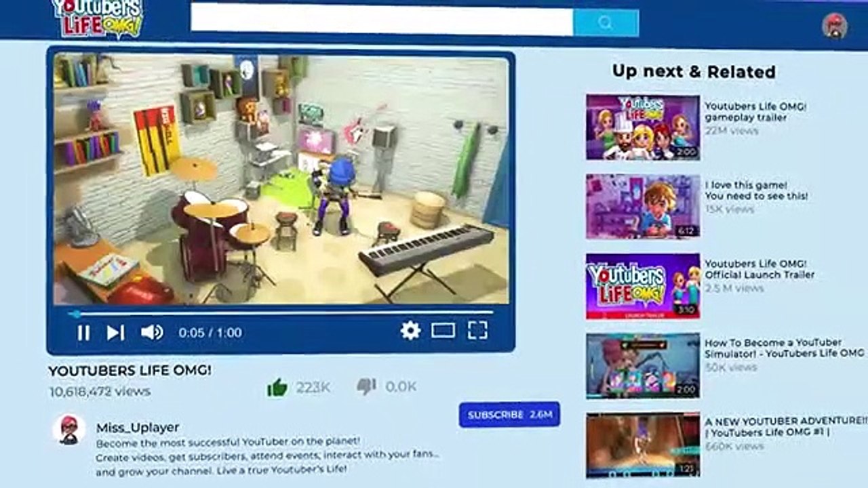Screen dimensions: 868x488
Task: Click 'A NEW YOUTUBER ADVENTURE!!' title text
Action: click(786, 426)
